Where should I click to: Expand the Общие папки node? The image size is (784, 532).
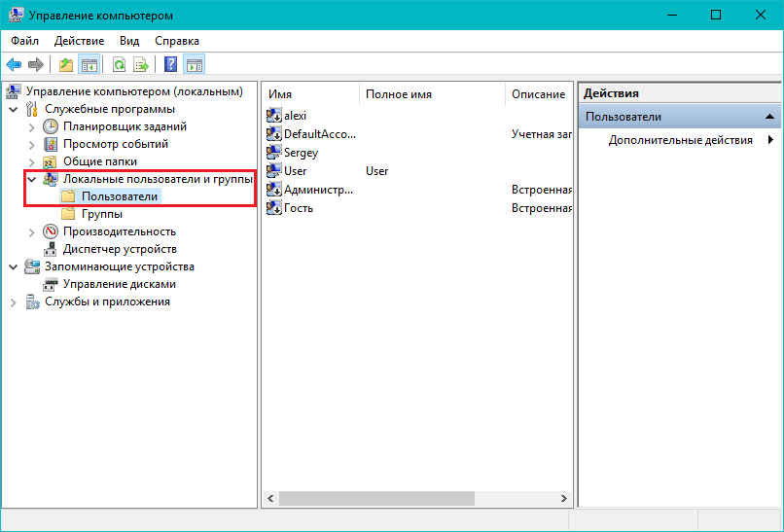(32, 162)
